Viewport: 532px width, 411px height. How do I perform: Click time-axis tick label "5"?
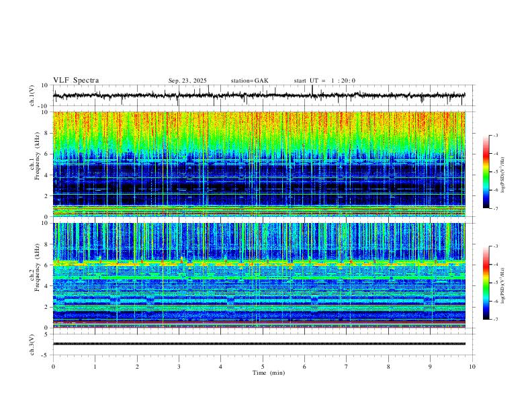pos(263,367)
